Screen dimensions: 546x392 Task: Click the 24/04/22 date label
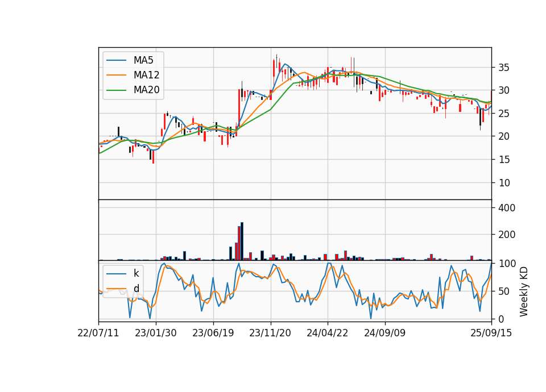click(328, 333)
